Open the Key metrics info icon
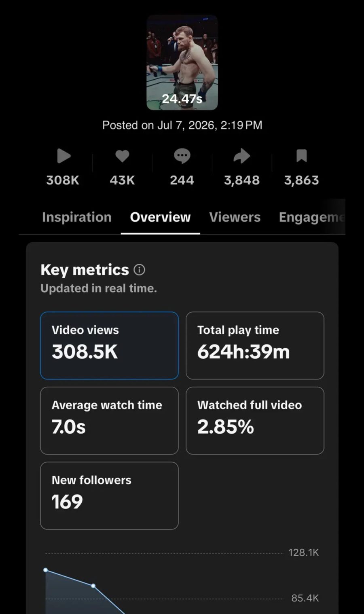 (139, 270)
